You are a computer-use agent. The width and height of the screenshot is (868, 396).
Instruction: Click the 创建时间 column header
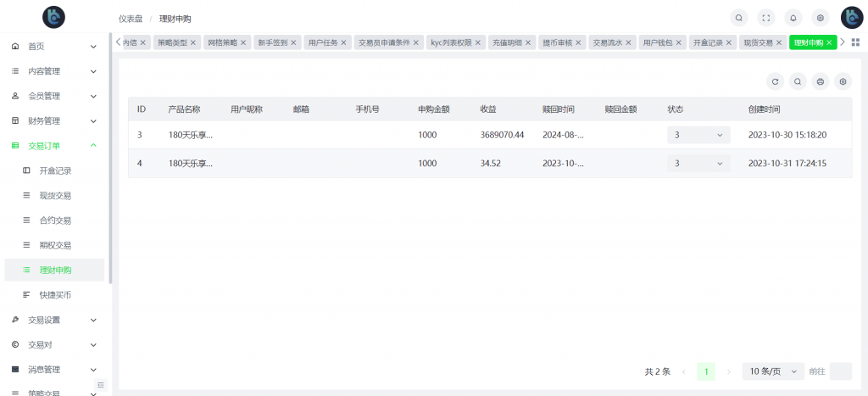[x=765, y=109]
